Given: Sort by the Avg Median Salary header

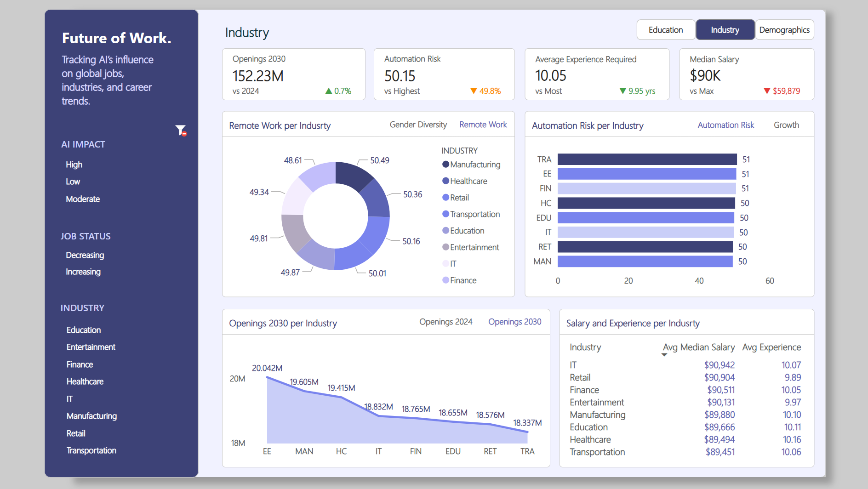Looking at the screenshot, I should tap(698, 347).
